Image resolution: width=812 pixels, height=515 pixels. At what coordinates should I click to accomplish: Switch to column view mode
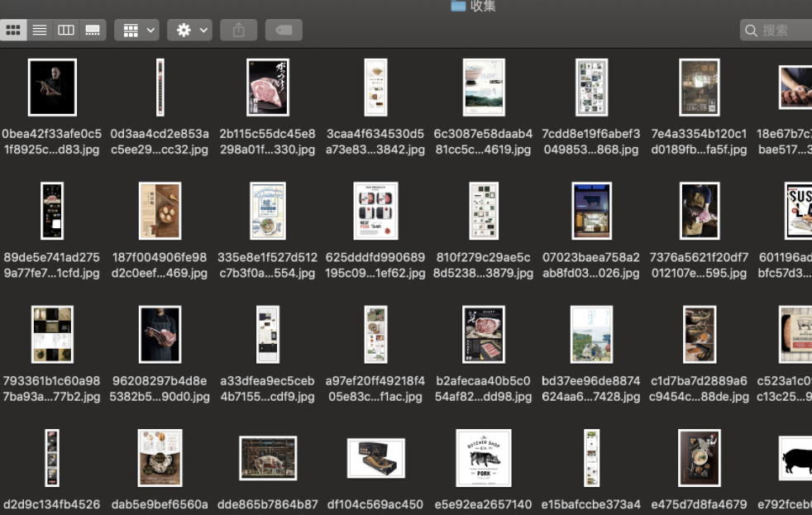click(66, 30)
